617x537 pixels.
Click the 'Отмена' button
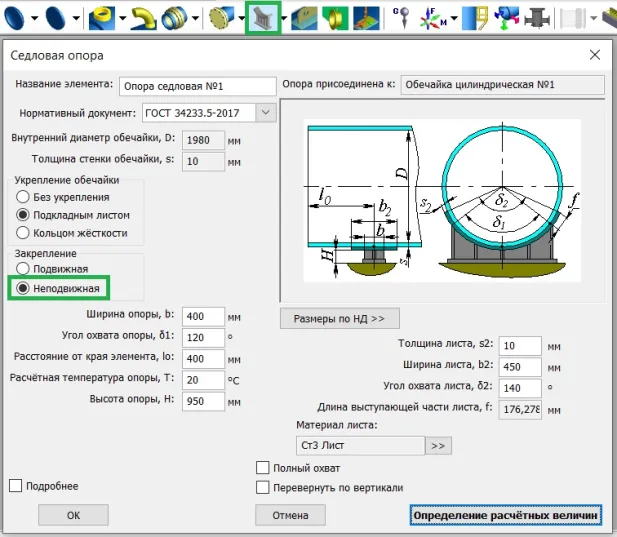coord(290,515)
